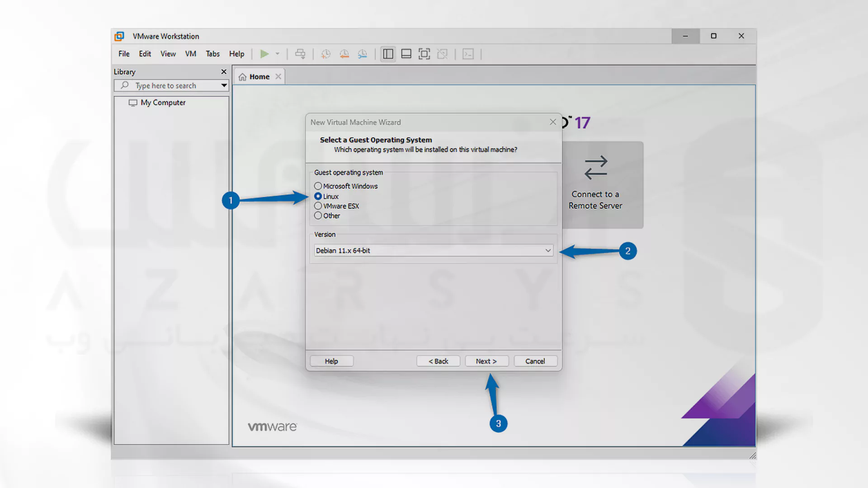
Task: Click Cancel to dismiss the wizard
Action: coord(535,361)
